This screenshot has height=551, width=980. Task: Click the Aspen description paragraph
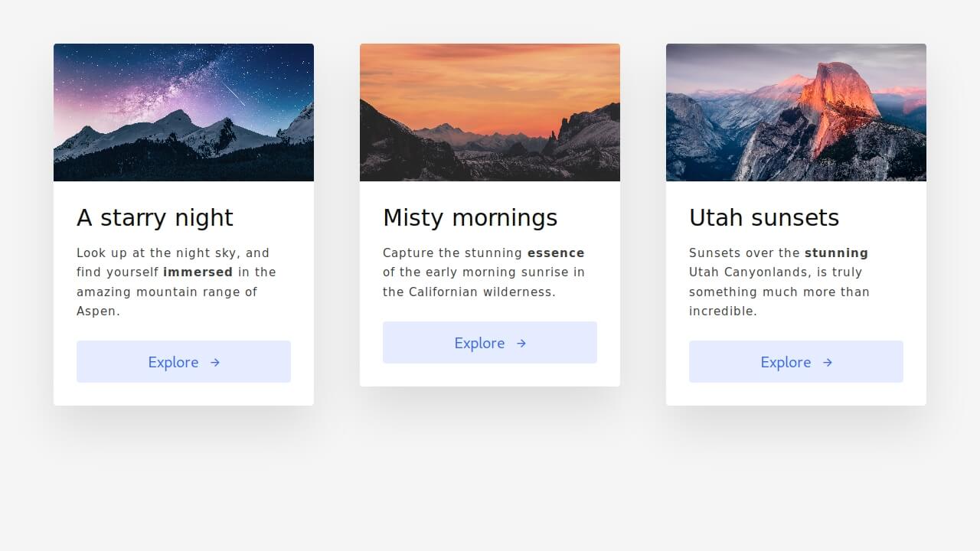177,282
